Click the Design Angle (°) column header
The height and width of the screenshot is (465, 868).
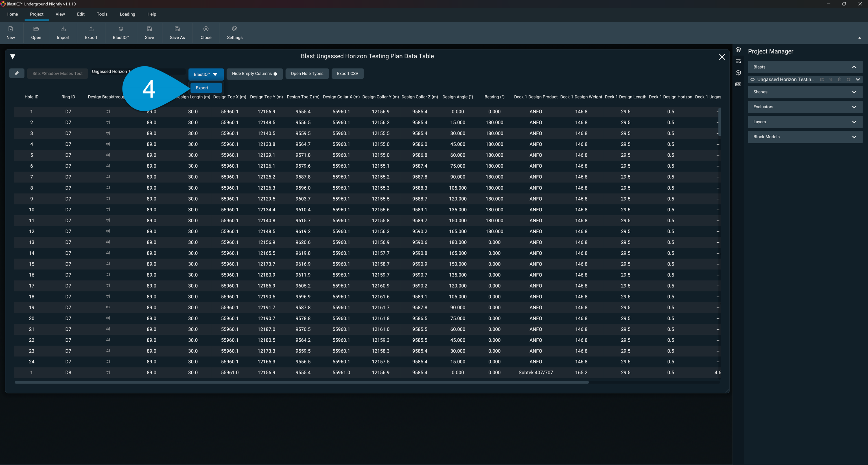click(x=458, y=97)
